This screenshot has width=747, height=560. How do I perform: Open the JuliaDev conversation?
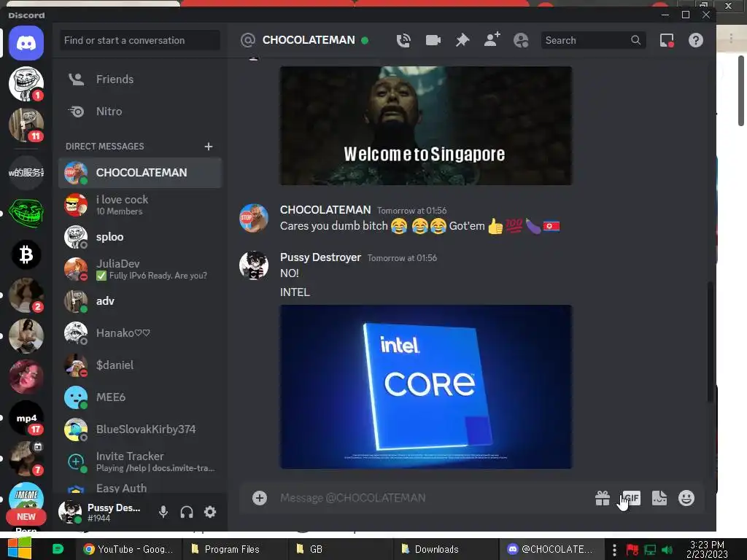140,269
